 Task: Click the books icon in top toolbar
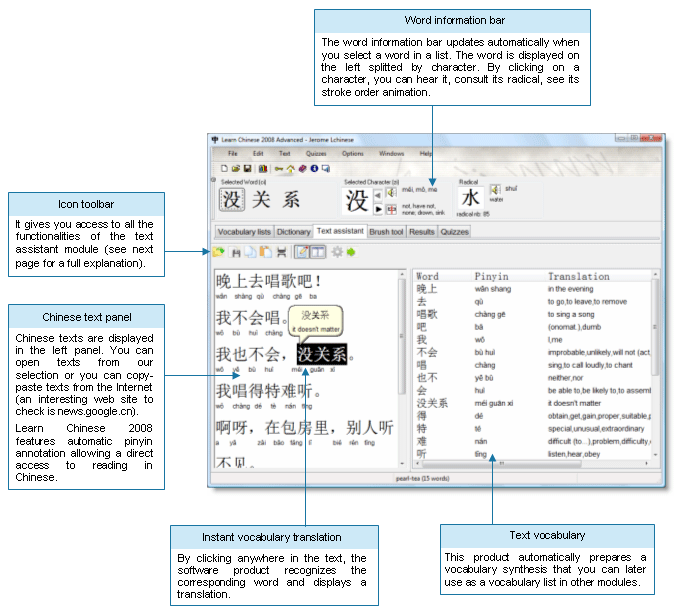tap(263, 168)
